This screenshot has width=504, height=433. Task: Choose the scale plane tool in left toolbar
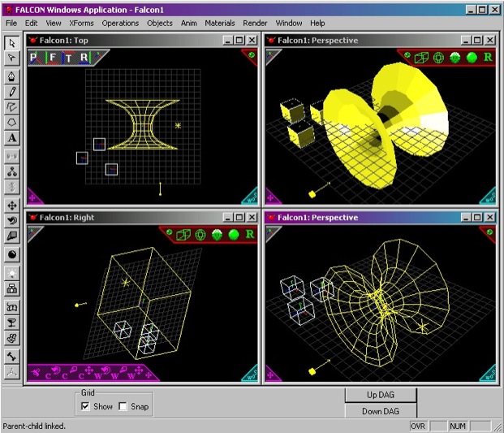(12, 236)
